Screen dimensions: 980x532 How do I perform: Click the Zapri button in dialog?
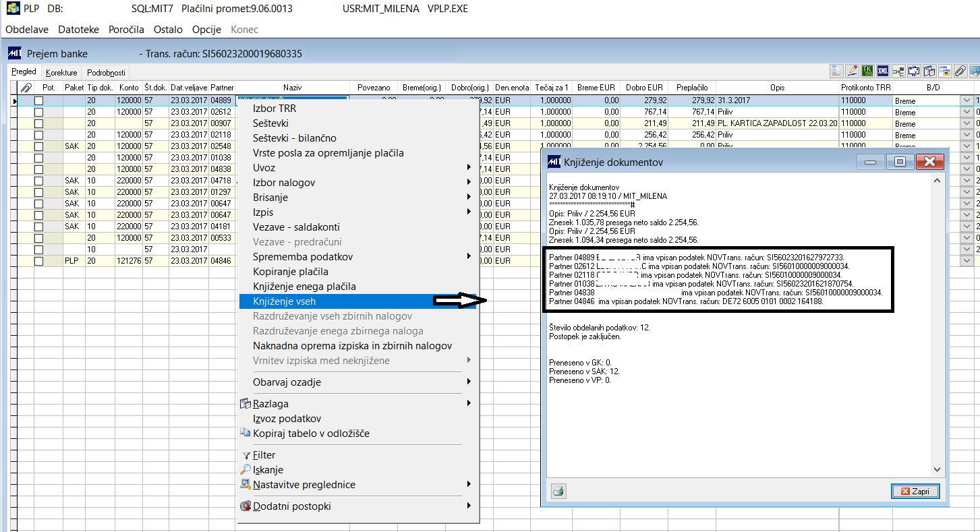pyautogui.click(x=915, y=492)
